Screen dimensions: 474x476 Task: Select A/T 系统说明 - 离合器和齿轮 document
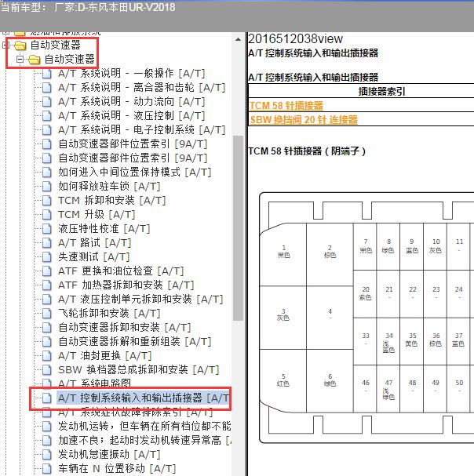(141, 88)
